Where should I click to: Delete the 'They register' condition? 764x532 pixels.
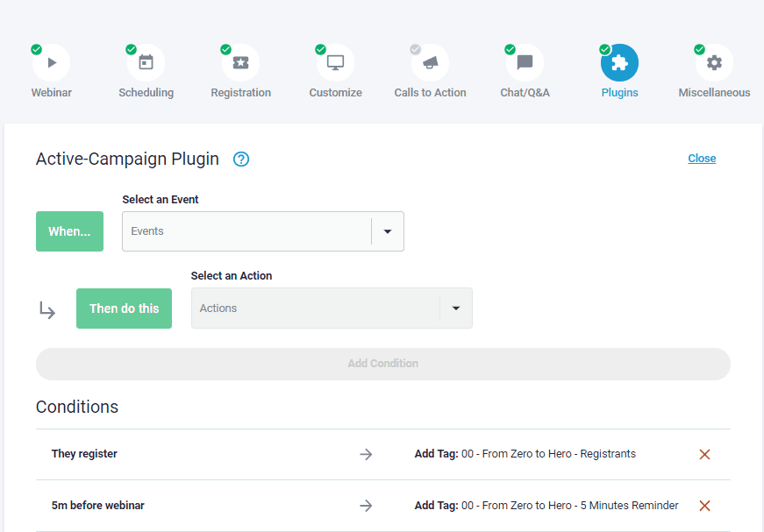point(704,454)
